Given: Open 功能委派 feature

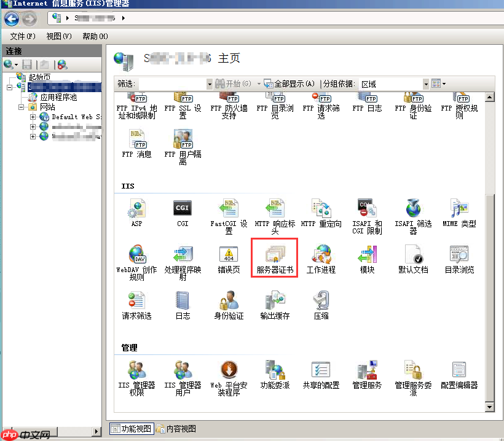Looking at the screenshot, I should click(x=275, y=374).
